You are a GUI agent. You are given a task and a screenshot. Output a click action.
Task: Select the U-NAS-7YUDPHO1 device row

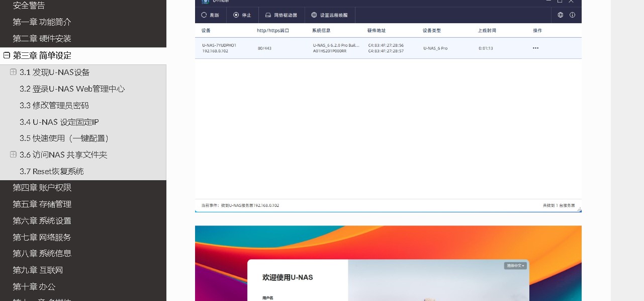pos(219,48)
